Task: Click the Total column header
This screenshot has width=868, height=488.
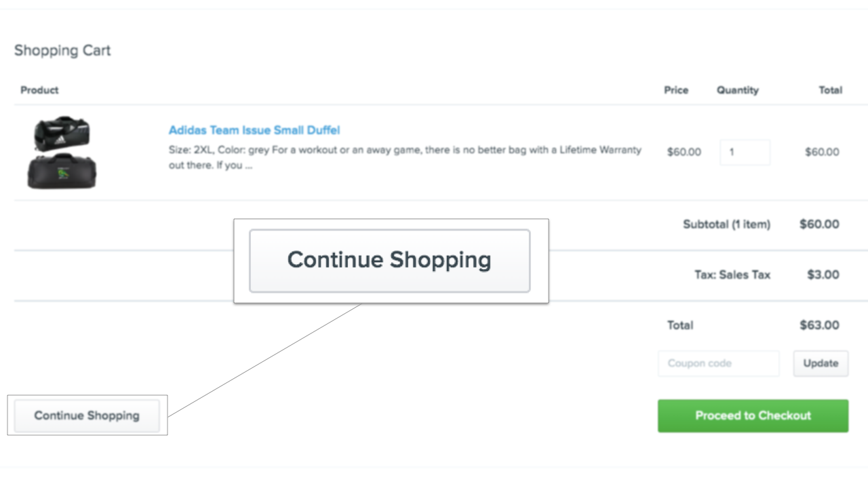Action: pyautogui.click(x=830, y=90)
